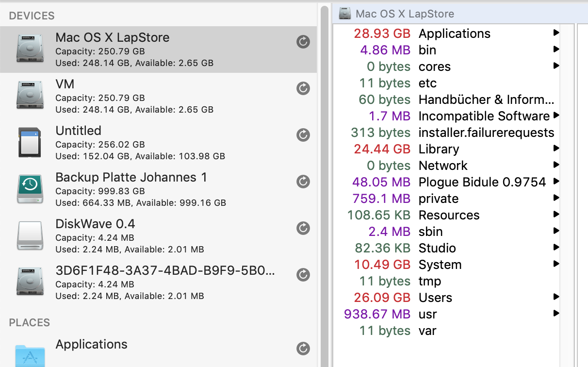Select the Studio folder name
This screenshot has height=367, width=588.
tap(438, 248)
